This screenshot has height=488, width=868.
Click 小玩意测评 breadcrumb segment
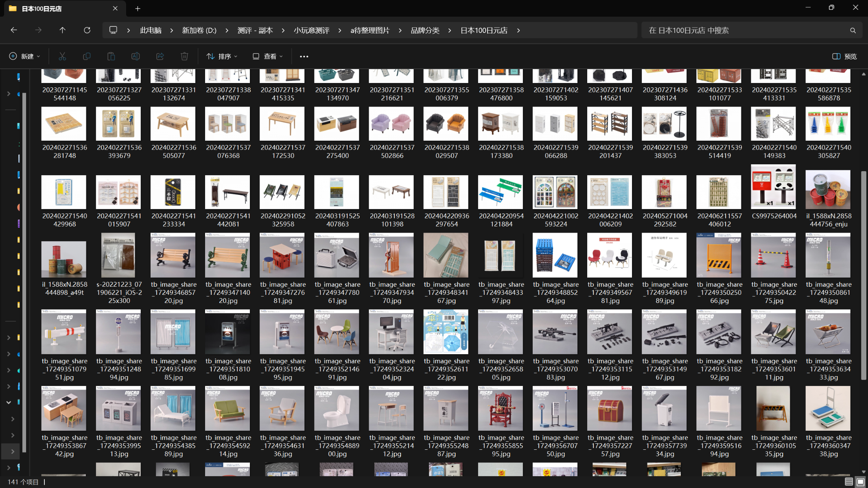point(311,30)
